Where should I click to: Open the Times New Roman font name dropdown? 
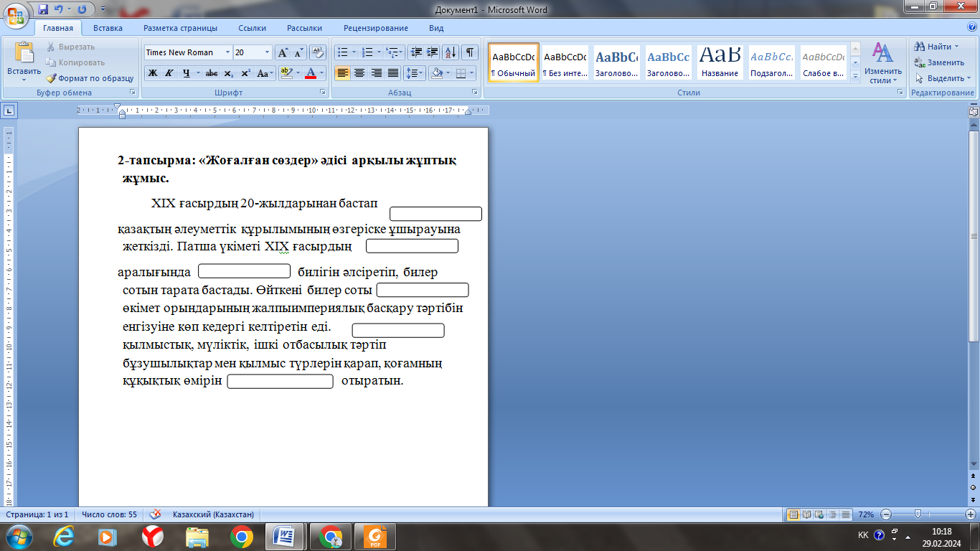point(228,52)
